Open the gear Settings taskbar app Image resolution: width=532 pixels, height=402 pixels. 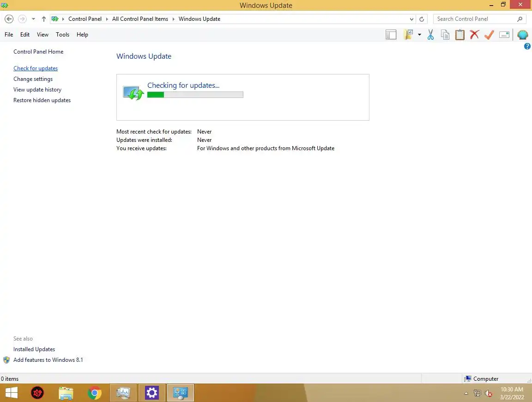pos(151,393)
